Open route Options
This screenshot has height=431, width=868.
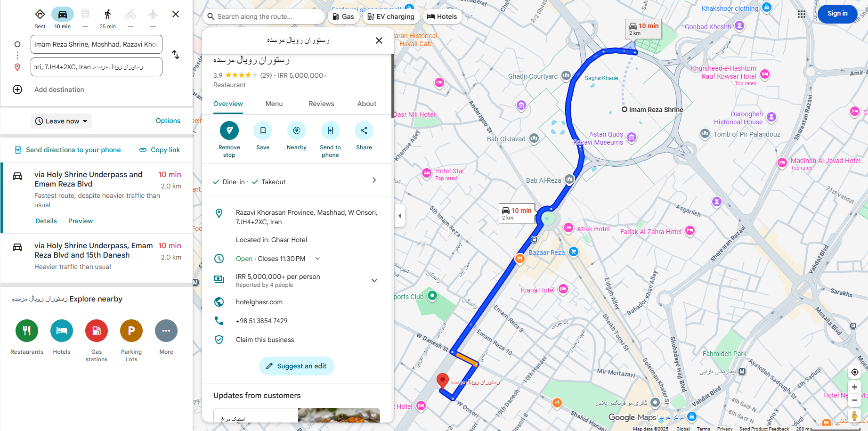pyautogui.click(x=168, y=121)
